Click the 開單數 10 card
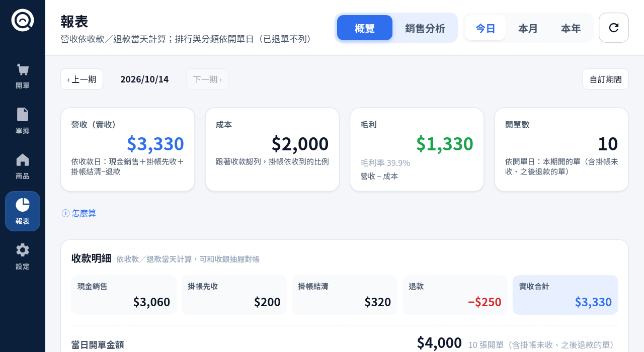Viewport: 644px width, 352px height. pos(561,149)
